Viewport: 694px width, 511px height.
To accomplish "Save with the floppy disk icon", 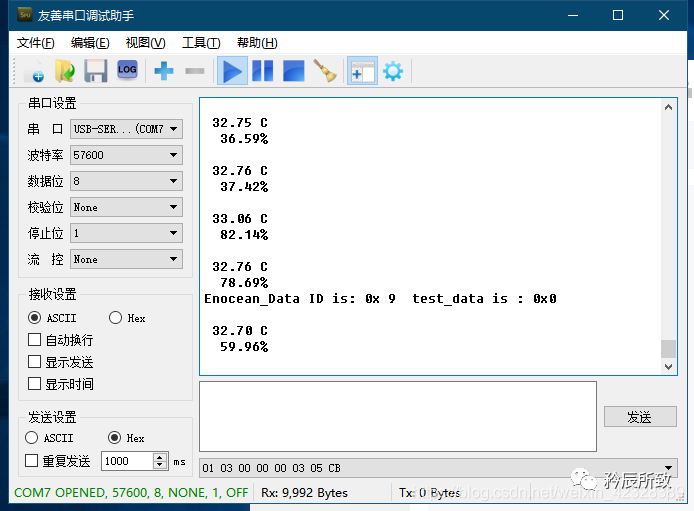I will [96, 71].
